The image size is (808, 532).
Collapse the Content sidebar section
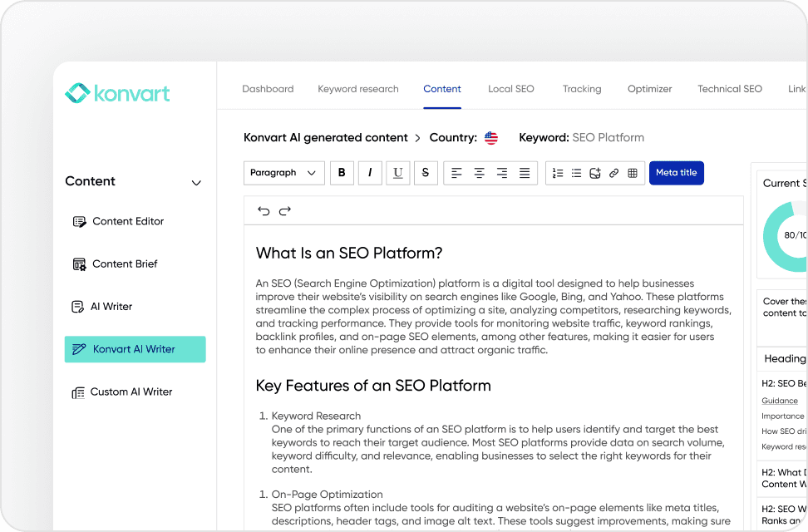click(x=196, y=183)
